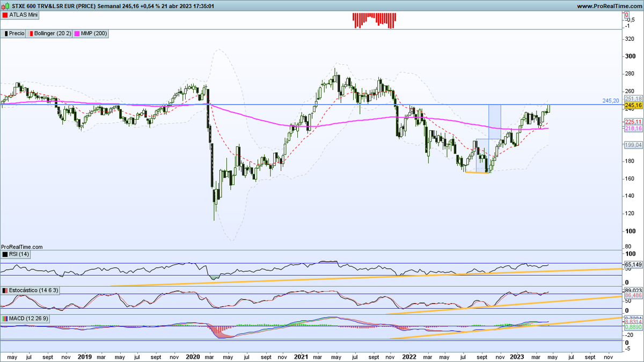The width and height of the screenshot is (644, 362).
Task: Click the blue shaded projection rectangle near 245
Action: [494, 122]
